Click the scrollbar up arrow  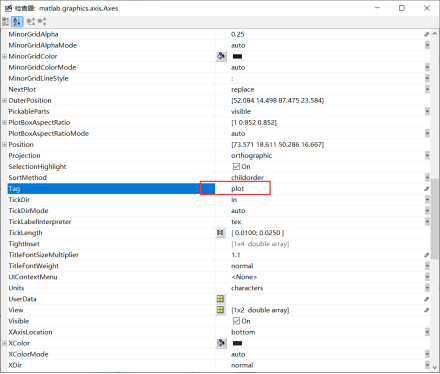coord(434,34)
